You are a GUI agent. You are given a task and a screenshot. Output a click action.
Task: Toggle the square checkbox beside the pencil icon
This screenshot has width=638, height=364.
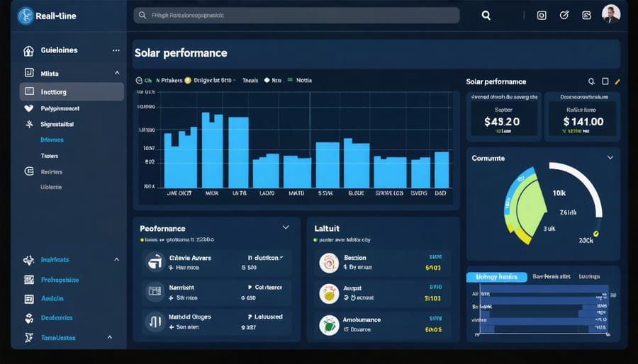[605, 82]
